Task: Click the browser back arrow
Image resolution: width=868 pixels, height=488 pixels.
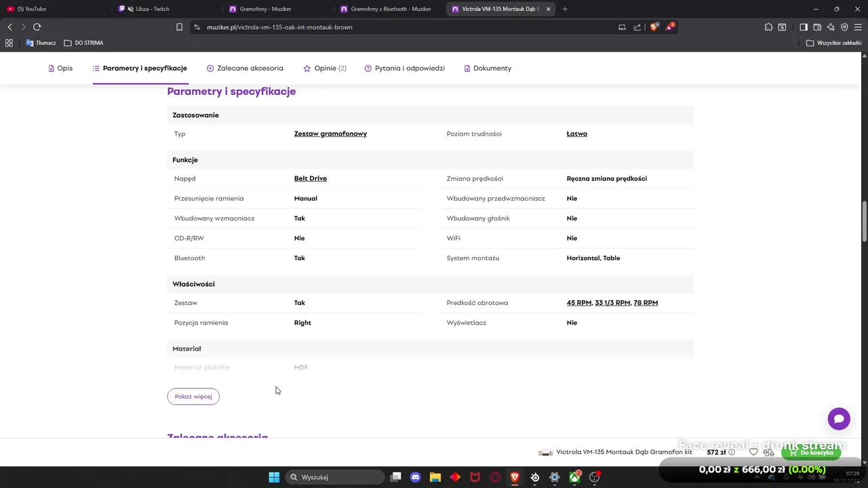Action: point(9,27)
